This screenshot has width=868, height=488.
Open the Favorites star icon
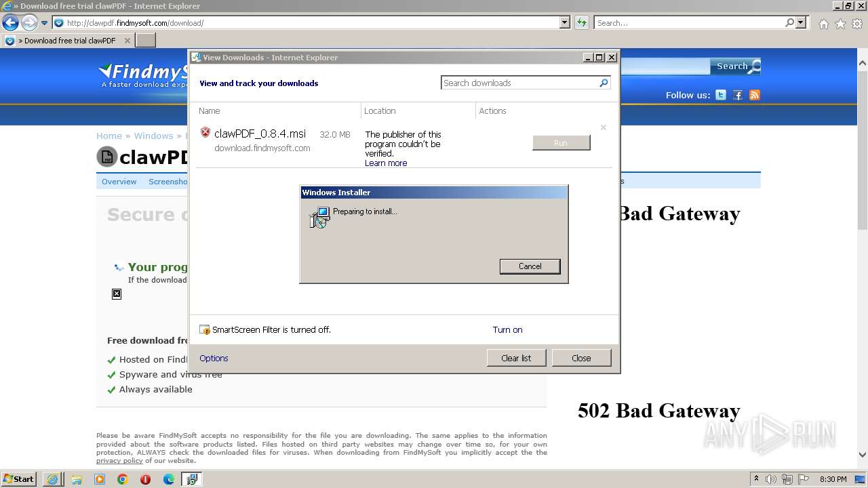840,24
